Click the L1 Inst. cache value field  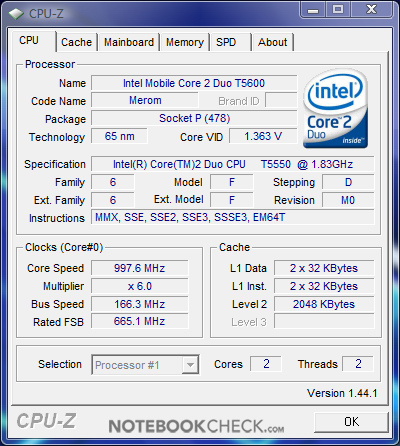[x=324, y=286]
